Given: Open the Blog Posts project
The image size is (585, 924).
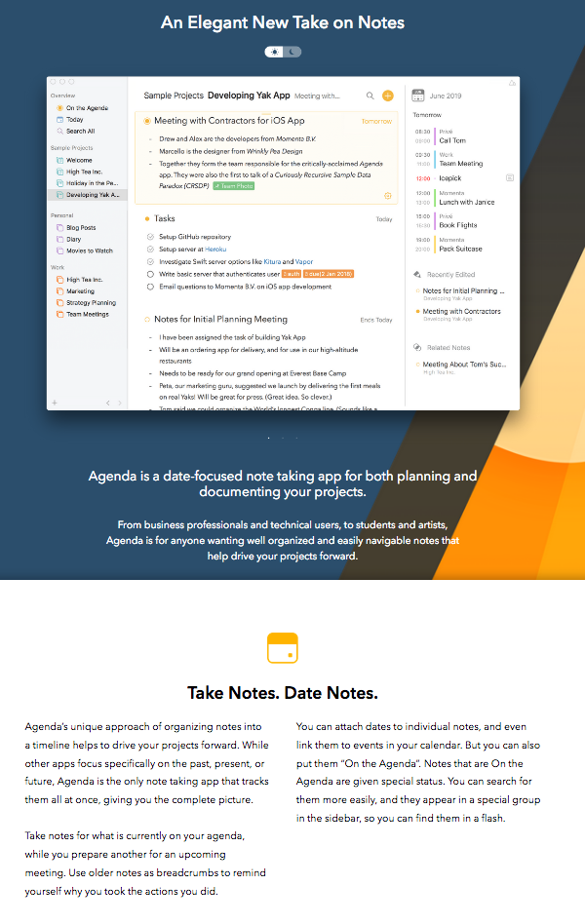Looking at the screenshot, I should click(x=76, y=227).
